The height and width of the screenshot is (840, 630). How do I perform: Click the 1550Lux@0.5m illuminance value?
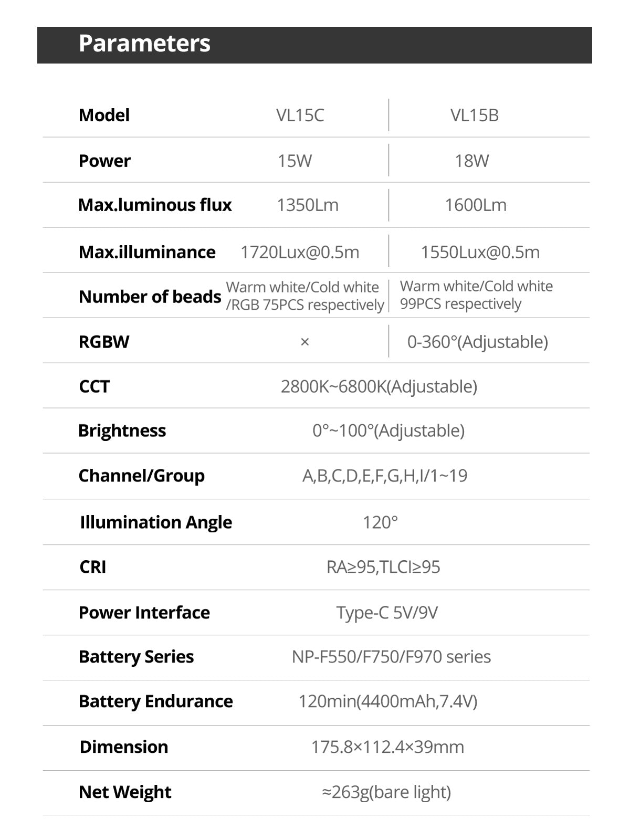tap(480, 252)
